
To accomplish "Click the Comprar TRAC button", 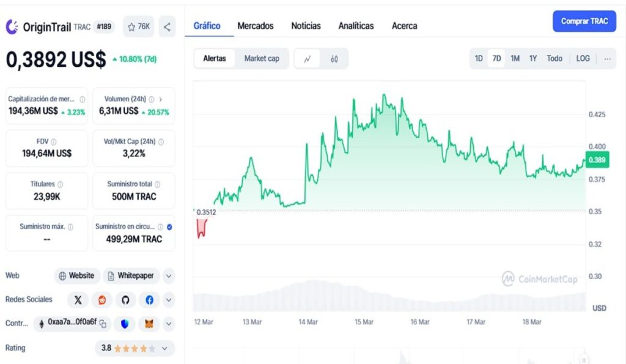I will click(x=584, y=21).
